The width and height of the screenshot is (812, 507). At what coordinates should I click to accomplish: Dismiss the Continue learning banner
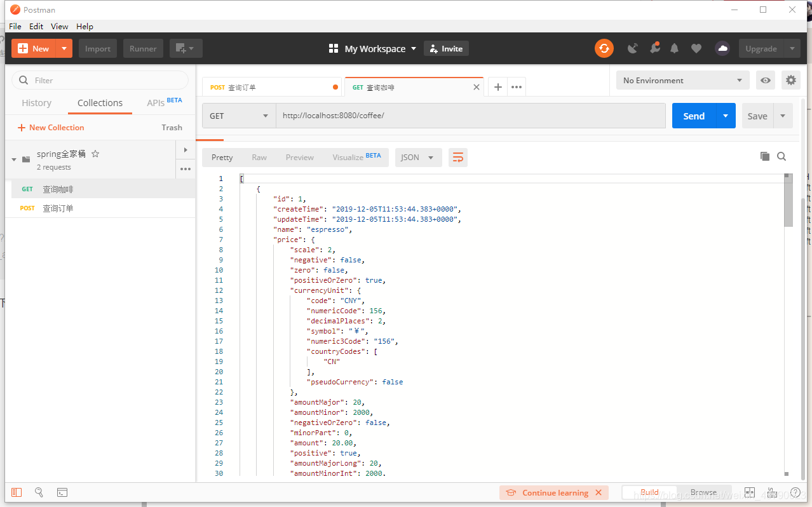599,492
